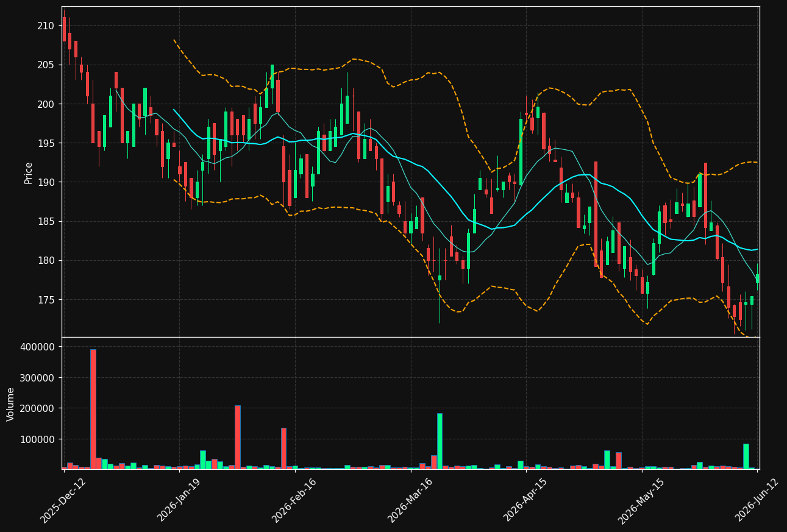Click the 2026-Jan-19 date label
787x532 pixels.
[x=179, y=500]
